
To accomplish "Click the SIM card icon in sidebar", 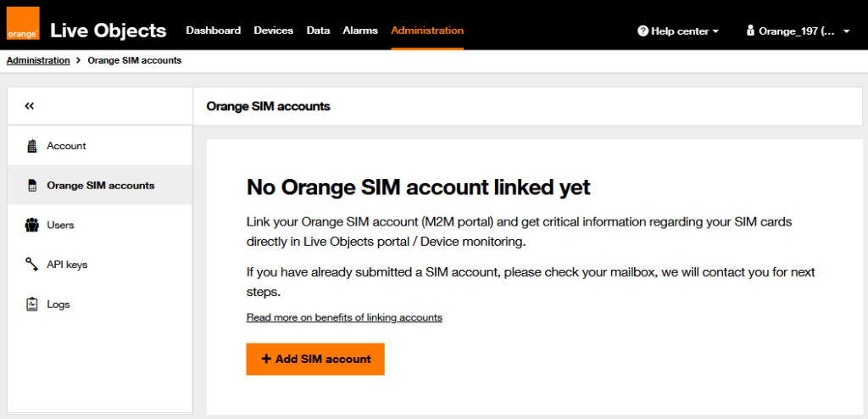I will tap(32, 186).
